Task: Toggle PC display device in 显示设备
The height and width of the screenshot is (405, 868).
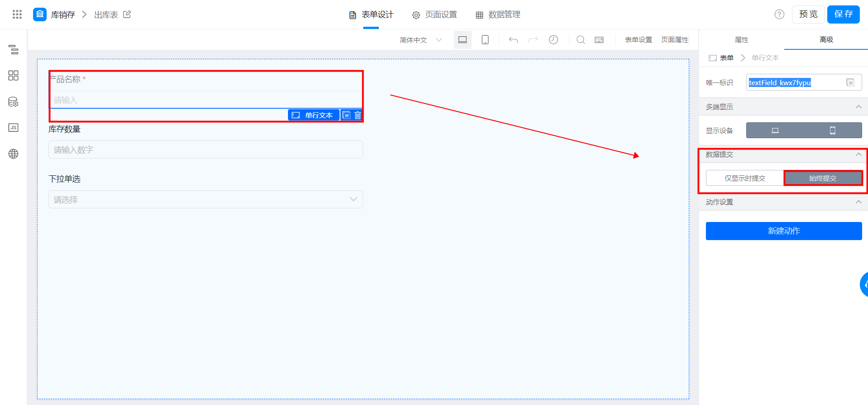Action: click(x=775, y=130)
